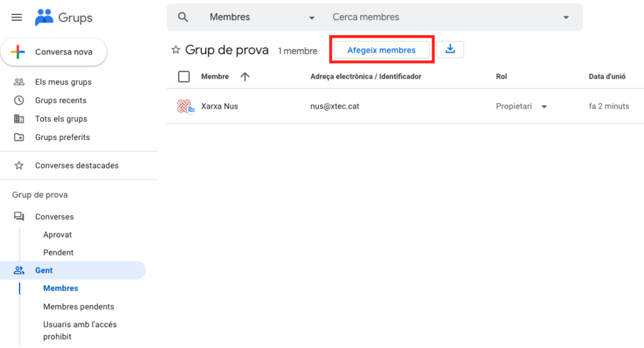The width and height of the screenshot is (644, 348).
Task: Start a Conversa nova
Action: (54, 52)
